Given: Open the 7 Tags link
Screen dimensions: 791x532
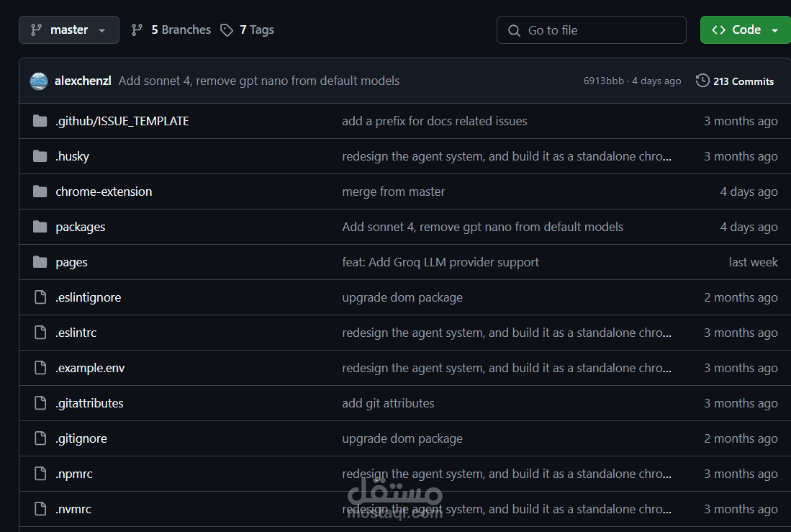Looking at the screenshot, I should coord(247,30).
